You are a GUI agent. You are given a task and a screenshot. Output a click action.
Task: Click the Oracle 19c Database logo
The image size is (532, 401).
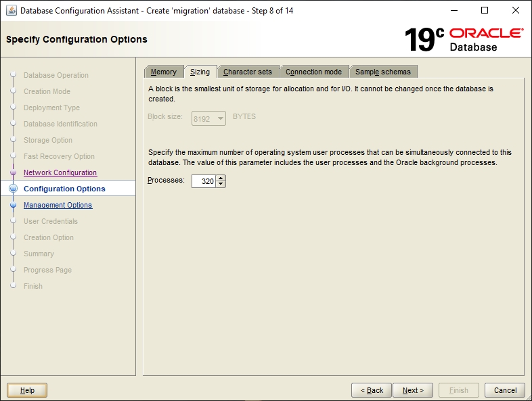464,39
